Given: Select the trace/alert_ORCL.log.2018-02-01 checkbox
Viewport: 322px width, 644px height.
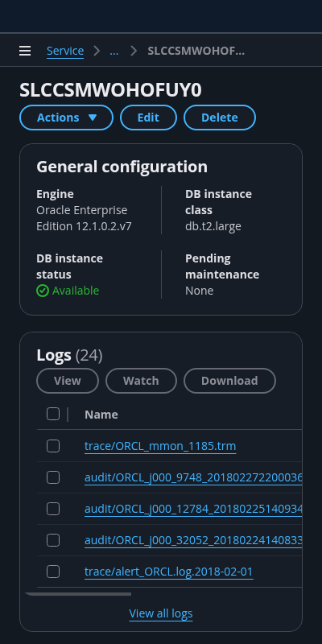Looking at the screenshot, I should click(53, 572).
